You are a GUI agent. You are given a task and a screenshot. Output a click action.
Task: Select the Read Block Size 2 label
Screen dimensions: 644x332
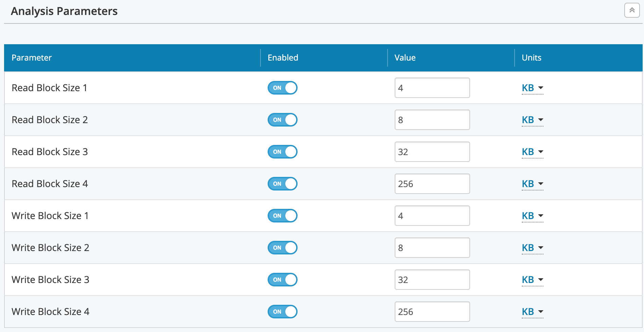pos(50,120)
